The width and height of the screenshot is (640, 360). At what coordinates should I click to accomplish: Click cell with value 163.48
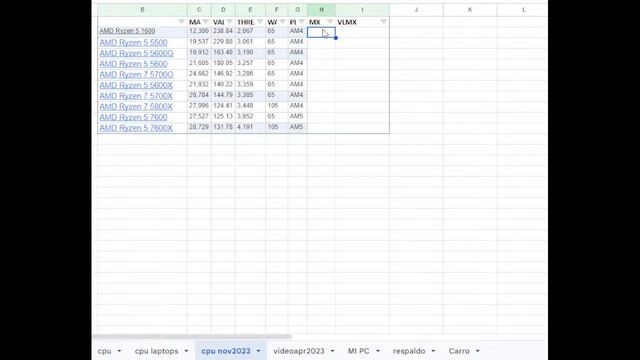pyautogui.click(x=223, y=52)
